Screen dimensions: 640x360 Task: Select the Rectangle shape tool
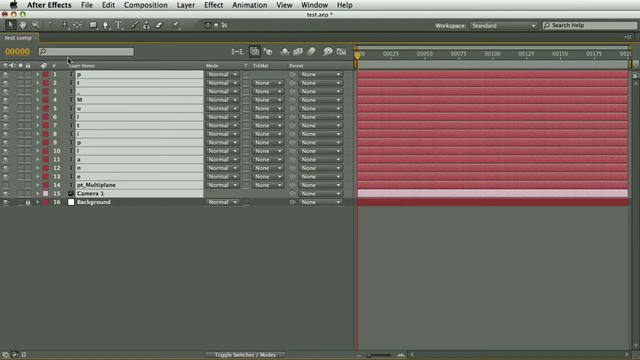(x=93, y=25)
